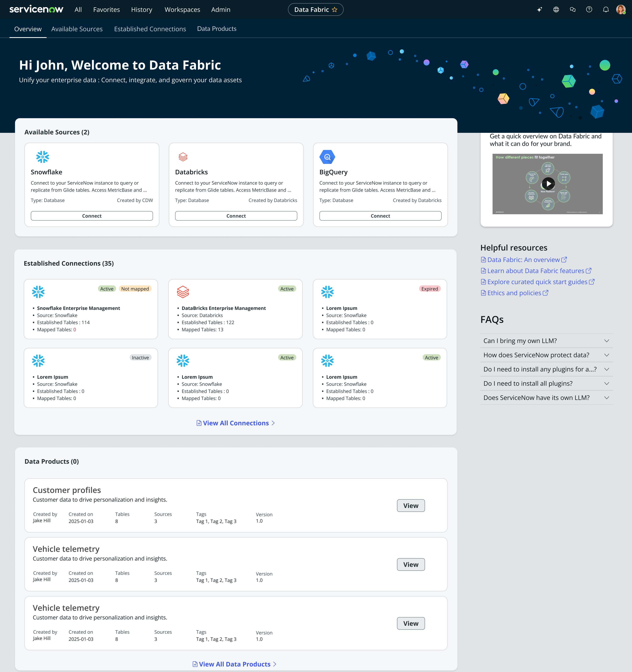Viewport: 632px width, 672px height.
Task: Switch to the Available Sources tab
Action: 77,29
